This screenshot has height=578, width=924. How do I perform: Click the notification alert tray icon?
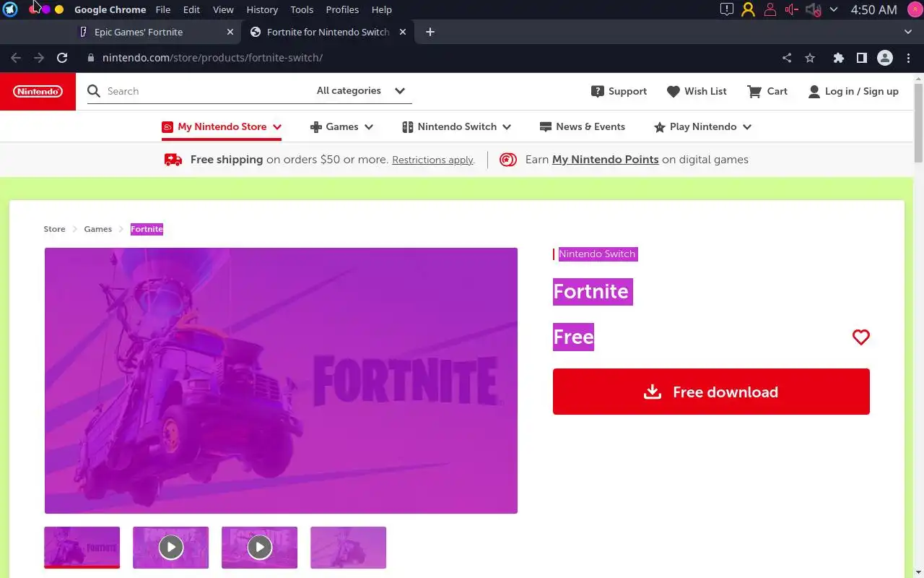coord(727,9)
